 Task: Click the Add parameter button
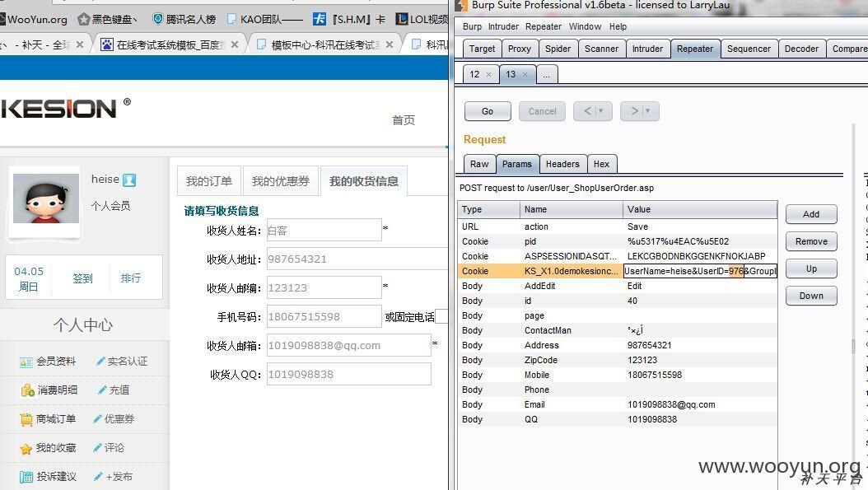pos(811,214)
